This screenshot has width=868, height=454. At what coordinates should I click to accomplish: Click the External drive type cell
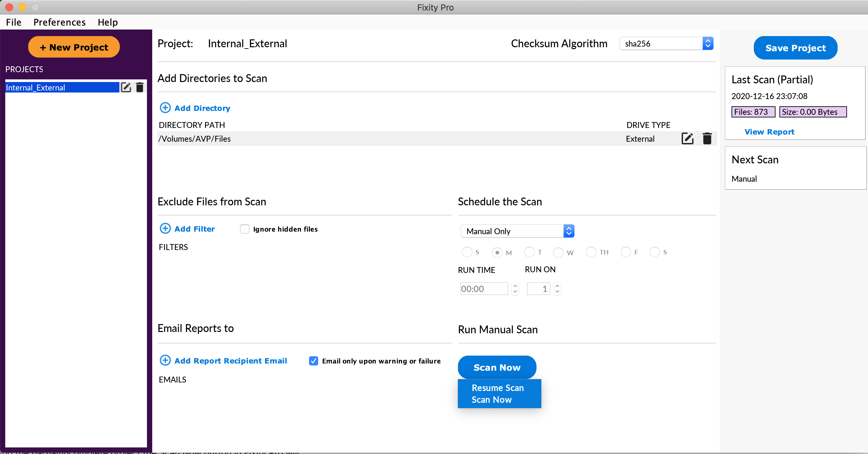click(x=640, y=139)
